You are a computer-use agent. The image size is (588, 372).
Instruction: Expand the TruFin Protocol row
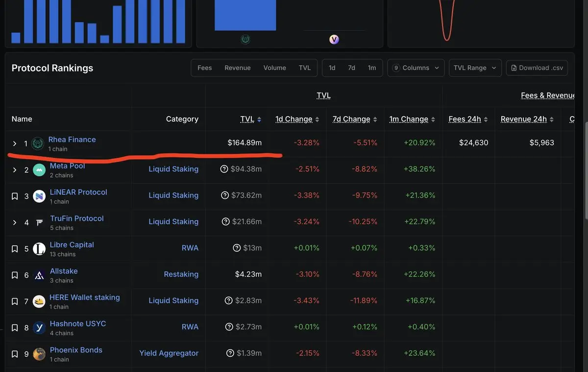pyautogui.click(x=15, y=223)
